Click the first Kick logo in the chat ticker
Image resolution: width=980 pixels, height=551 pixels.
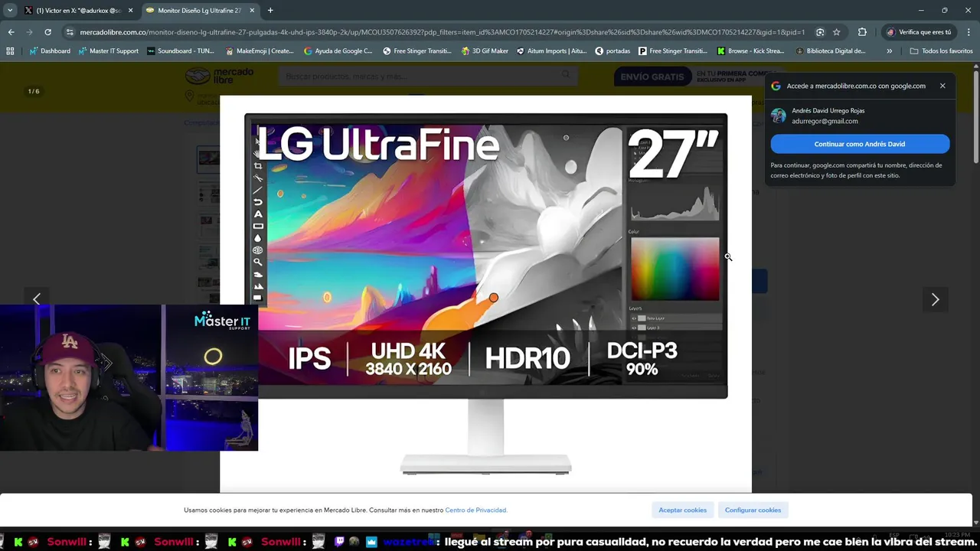click(x=18, y=542)
